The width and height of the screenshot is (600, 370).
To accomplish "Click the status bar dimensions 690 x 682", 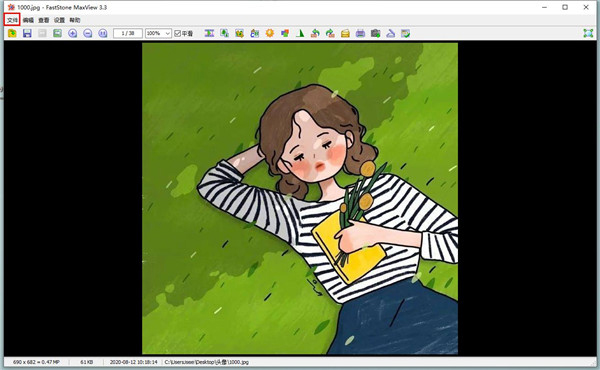I will pos(36,362).
